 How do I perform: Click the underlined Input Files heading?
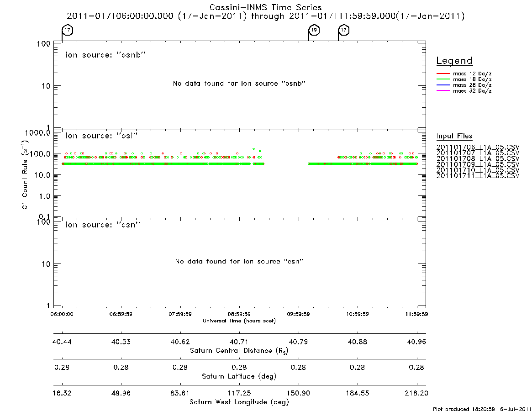454,136
